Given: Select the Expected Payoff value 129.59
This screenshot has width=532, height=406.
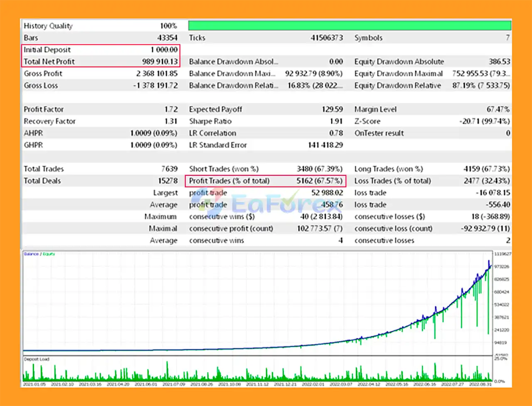Looking at the screenshot, I should click(332, 110).
